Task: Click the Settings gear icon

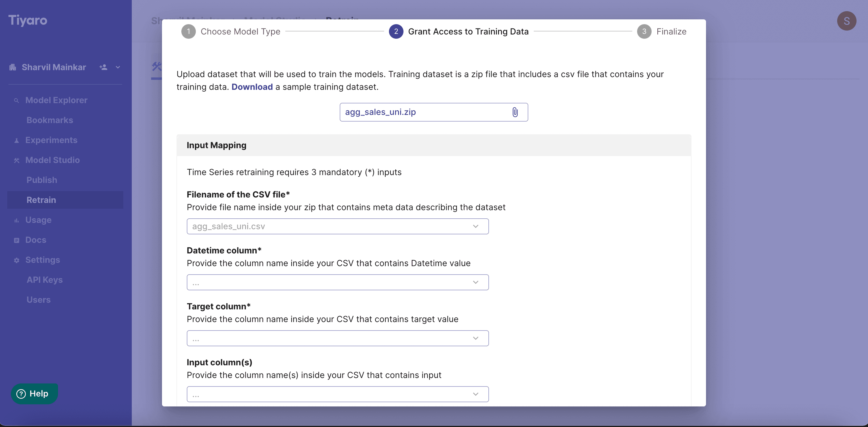Action: 16,260
